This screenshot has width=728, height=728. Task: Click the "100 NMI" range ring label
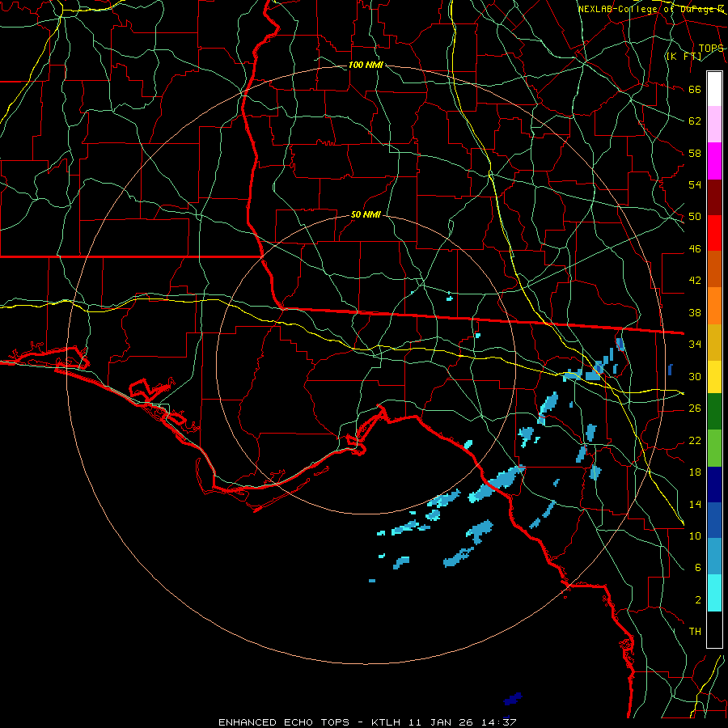[x=366, y=65]
